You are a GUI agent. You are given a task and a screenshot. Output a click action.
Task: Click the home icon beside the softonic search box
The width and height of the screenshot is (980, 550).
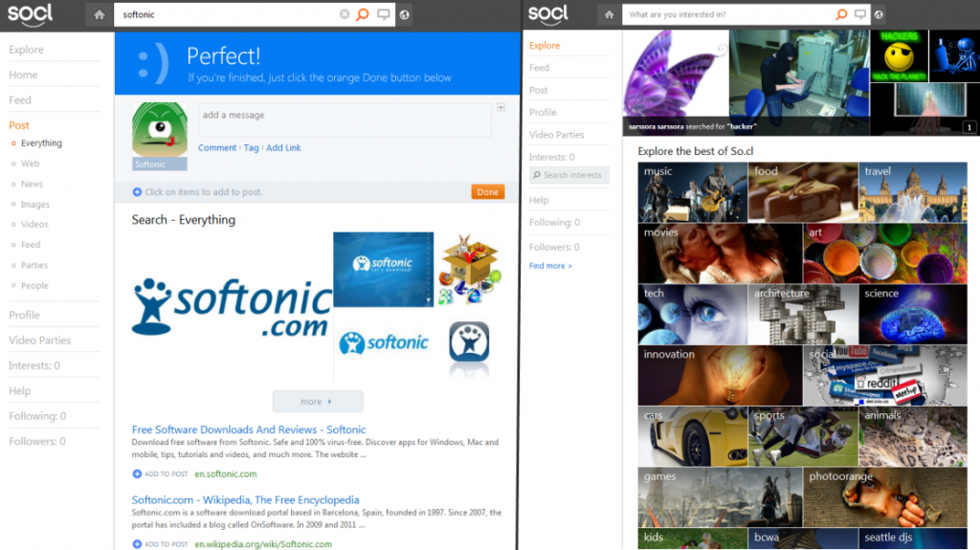tap(100, 14)
